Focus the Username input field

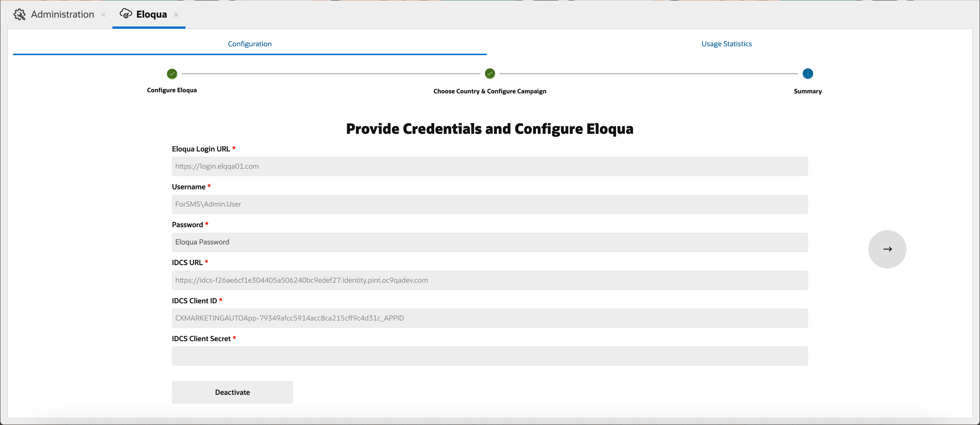[489, 204]
